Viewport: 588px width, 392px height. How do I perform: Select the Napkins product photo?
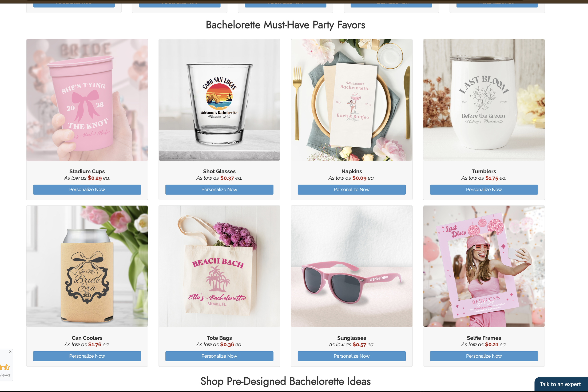(x=352, y=100)
